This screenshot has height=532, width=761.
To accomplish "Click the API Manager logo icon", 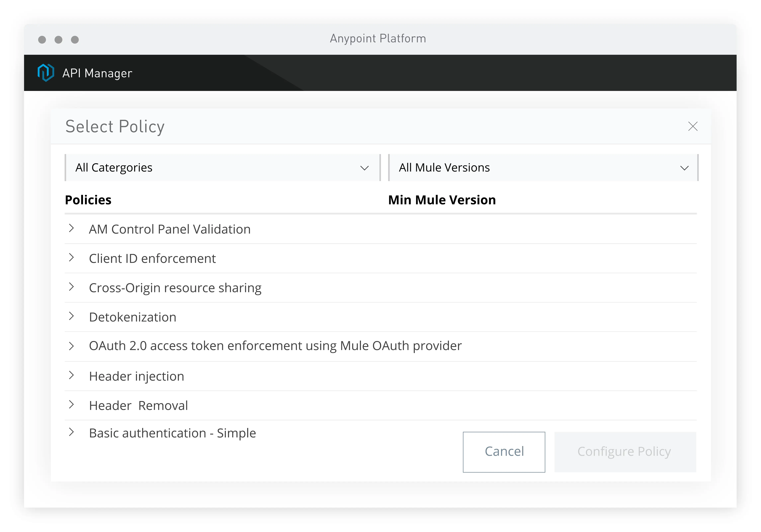I will (x=46, y=73).
